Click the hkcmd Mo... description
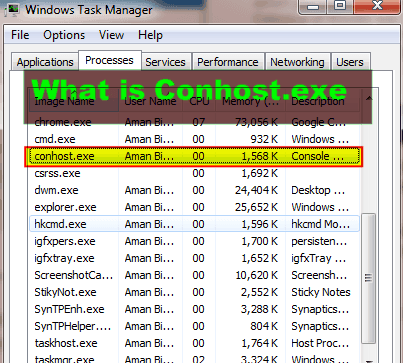This screenshot has height=363, width=403. pyautogui.click(x=320, y=224)
